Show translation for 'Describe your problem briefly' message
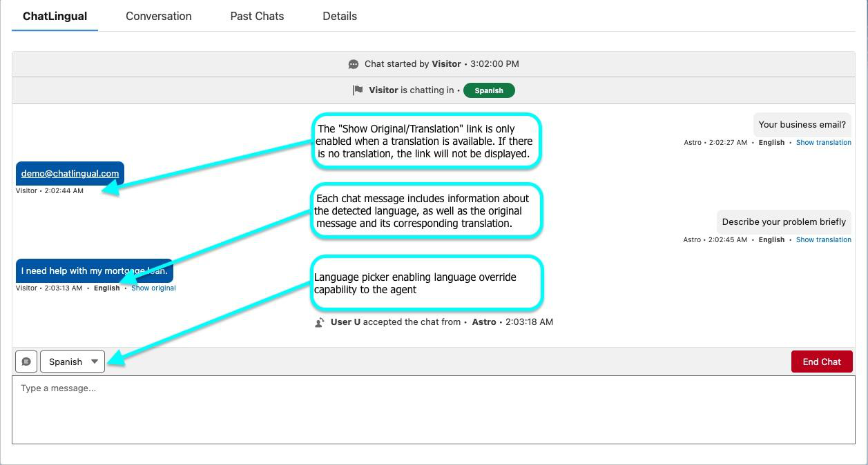Image resolution: width=868 pixels, height=465 pixels. 823,239
